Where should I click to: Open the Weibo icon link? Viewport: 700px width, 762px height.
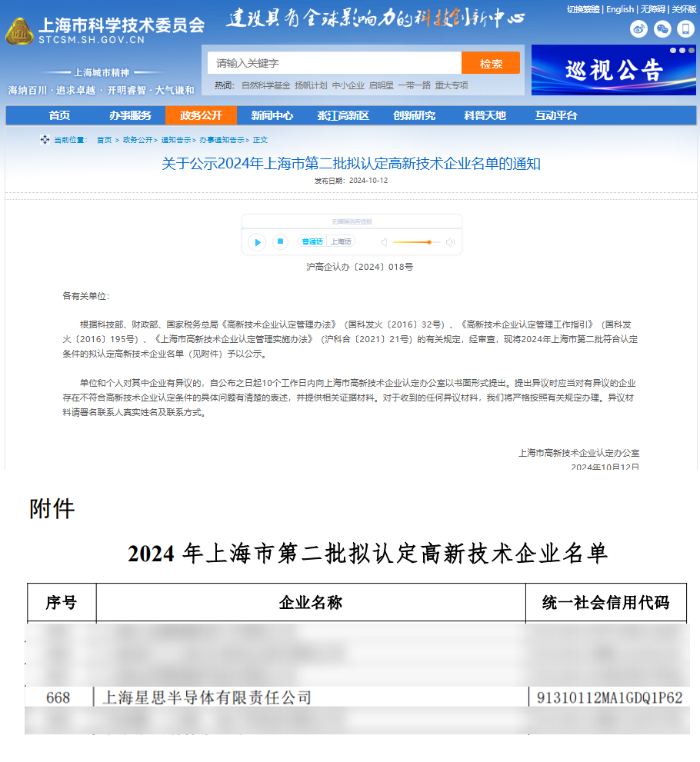click(x=638, y=29)
